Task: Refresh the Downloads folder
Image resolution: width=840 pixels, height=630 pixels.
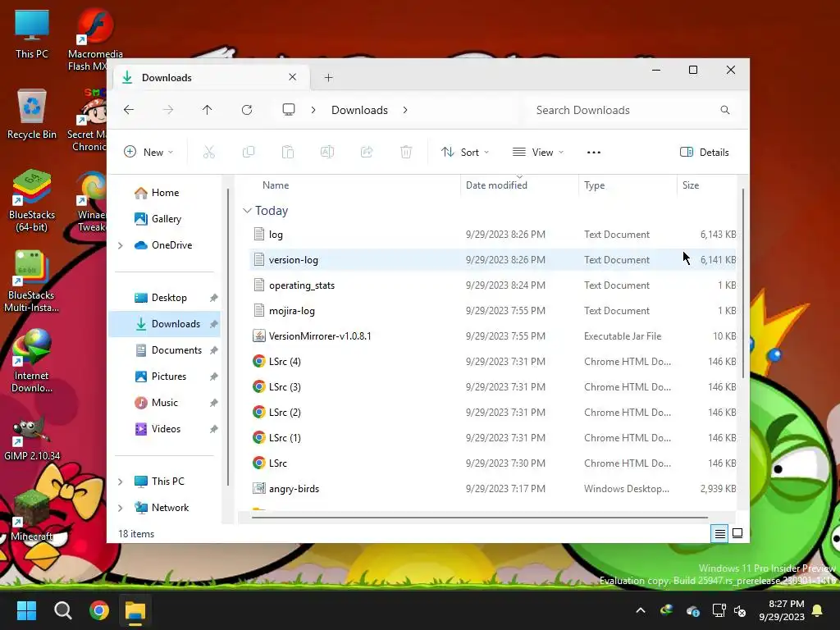Action: click(247, 110)
